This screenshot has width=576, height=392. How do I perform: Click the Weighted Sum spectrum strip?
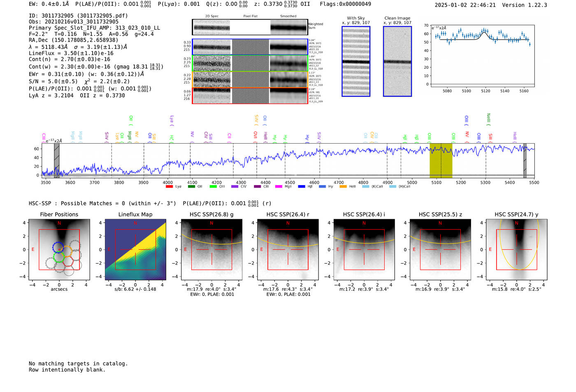250,27
